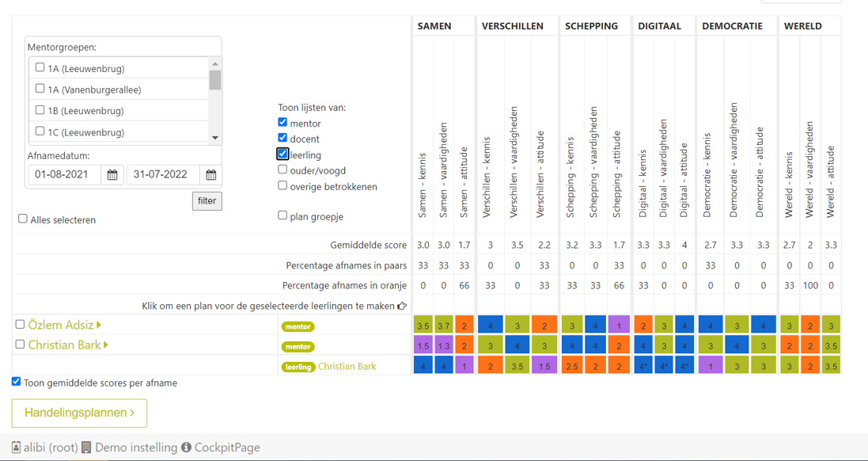This screenshot has height=461, width=868.
Task: Click purple 1.5 score cell in Christian Bark row
Action: pos(423,346)
